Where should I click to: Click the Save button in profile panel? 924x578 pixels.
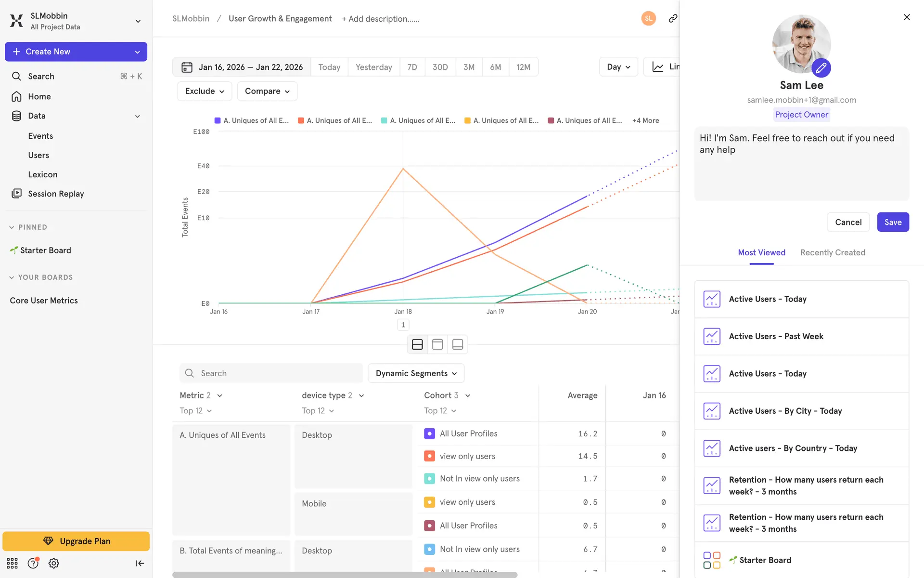(892, 222)
